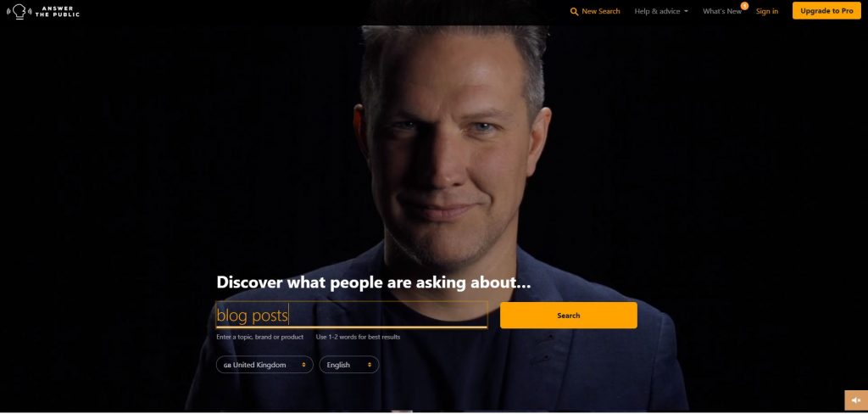Open the What's New menu item
Viewport: 868px width, 414px height.
[x=722, y=11]
